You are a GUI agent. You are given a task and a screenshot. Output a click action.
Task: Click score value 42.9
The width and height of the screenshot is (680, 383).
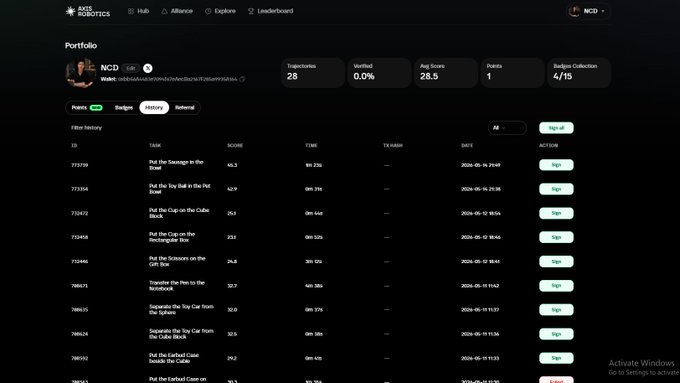pos(232,189)
